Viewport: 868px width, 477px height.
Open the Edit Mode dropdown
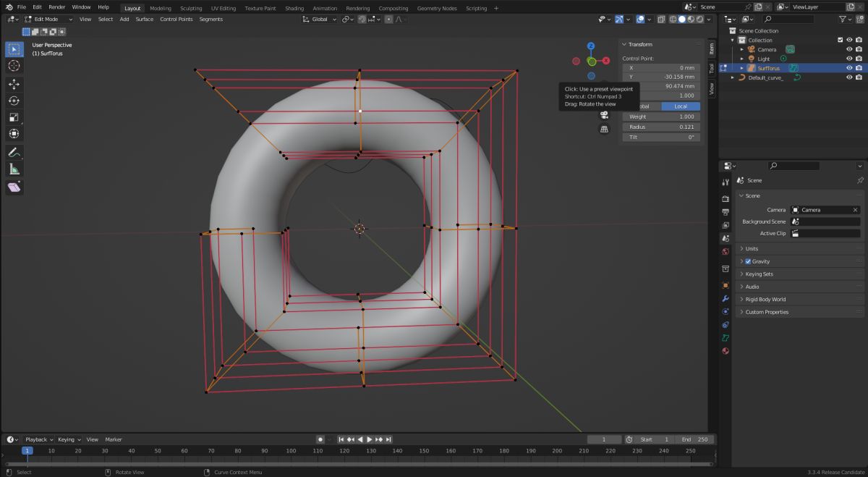[49, 19]
